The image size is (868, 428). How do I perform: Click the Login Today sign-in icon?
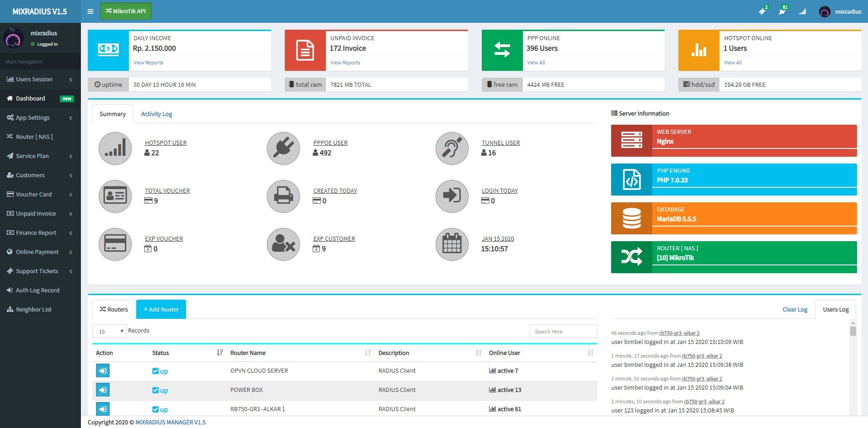coord(452,196)
